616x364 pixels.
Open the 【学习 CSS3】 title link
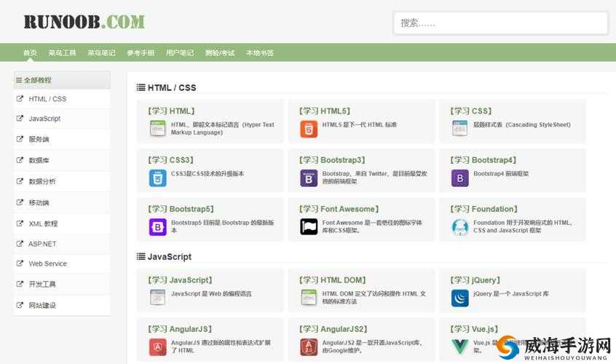170,160
